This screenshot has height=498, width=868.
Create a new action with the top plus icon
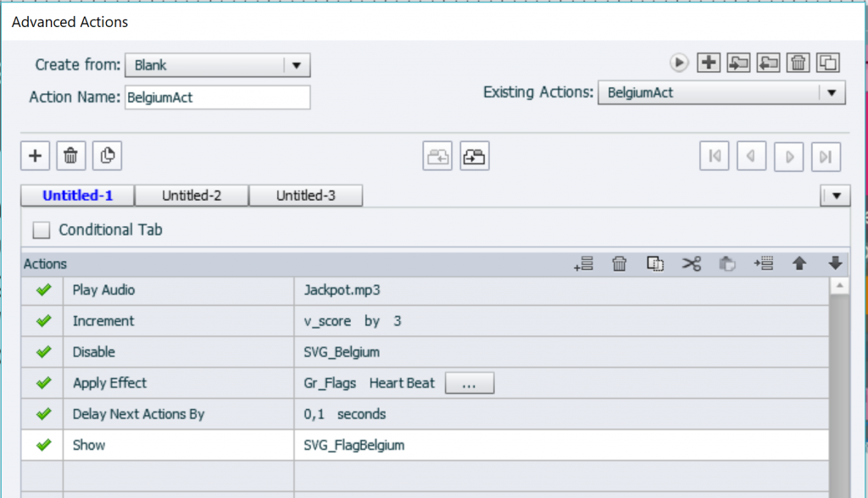(709, 62)
